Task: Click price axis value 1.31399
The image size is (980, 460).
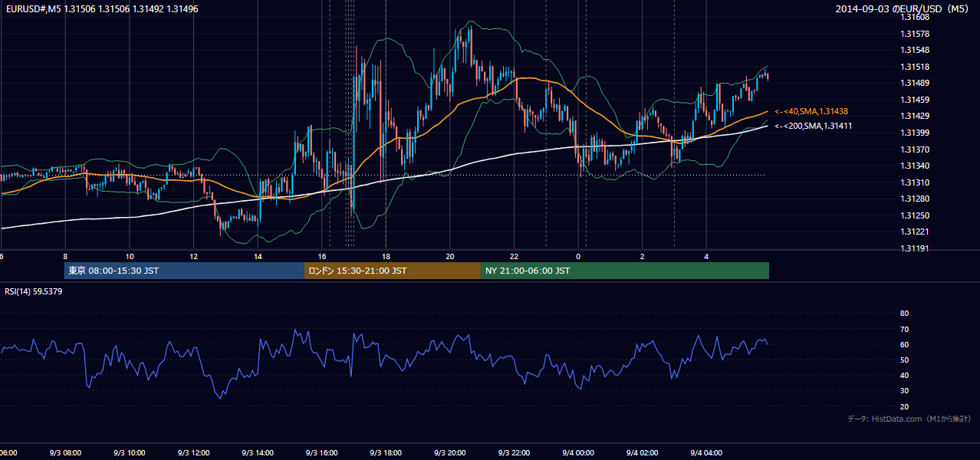Action: 916,133
